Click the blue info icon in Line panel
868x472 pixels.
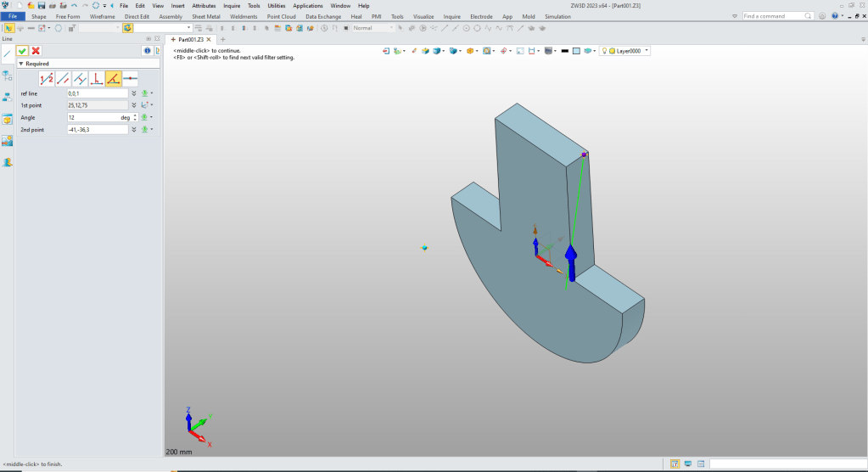point(146,51)
